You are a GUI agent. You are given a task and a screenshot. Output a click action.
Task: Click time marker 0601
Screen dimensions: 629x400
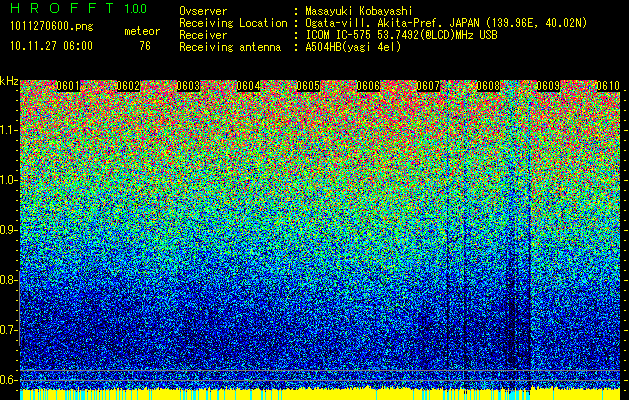(x=68, y=86)
